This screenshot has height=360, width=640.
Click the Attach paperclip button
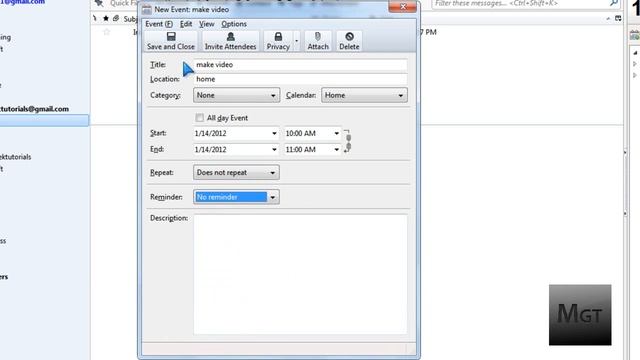318,41
